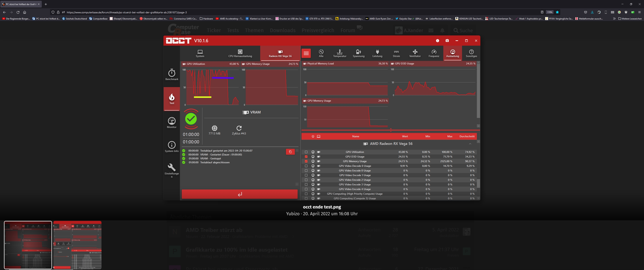Uncheck the GPU Memory Usage checkbox
This screenshot has width=644, height=270.
(306, 161)
